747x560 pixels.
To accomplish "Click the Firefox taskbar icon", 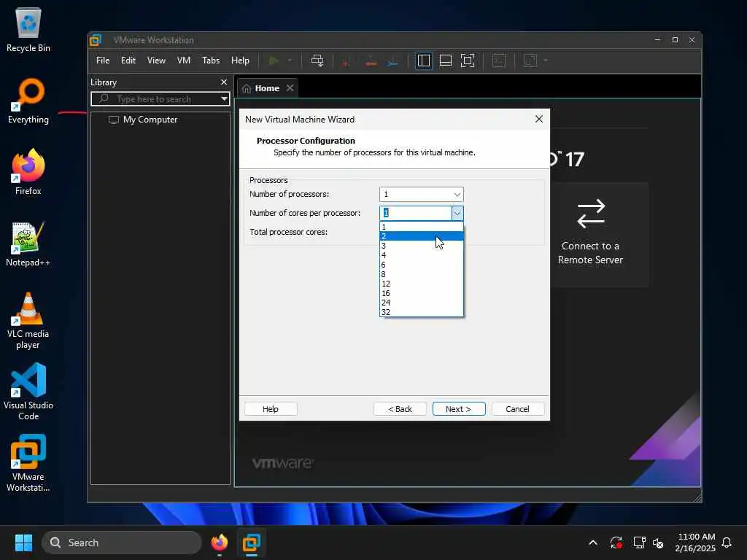I will (220, 542).
